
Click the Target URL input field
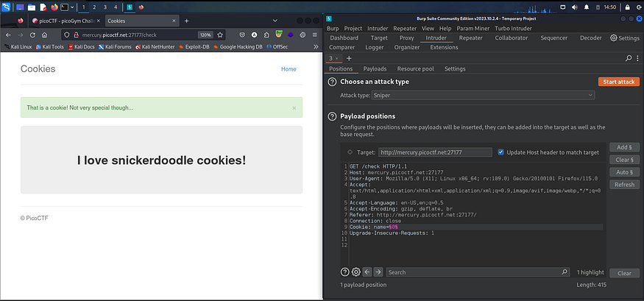click(x=434, y=152)
